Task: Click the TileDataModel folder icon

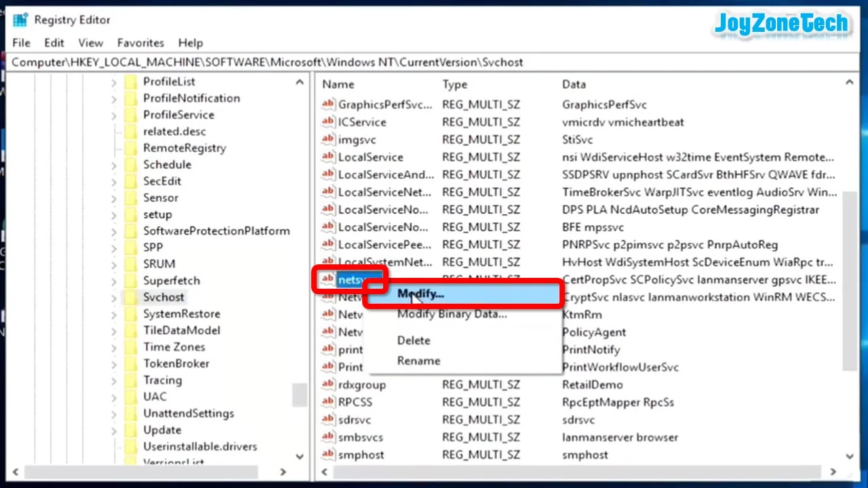Action: pos(131,331)
